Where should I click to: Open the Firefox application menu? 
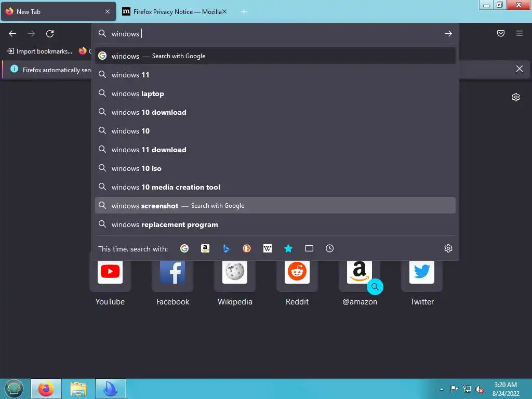coord(520,33)
